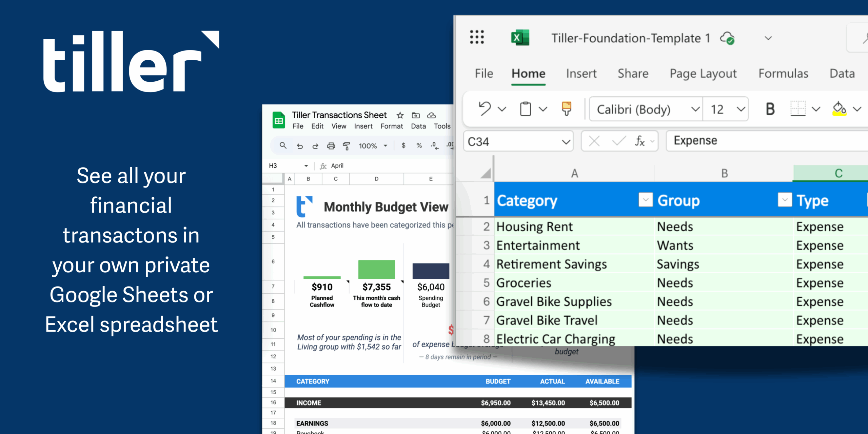Viewport: 868px width, 434px height.
Task: Toggle Bold formatting in Excel
Action: (x=770, y=109)
